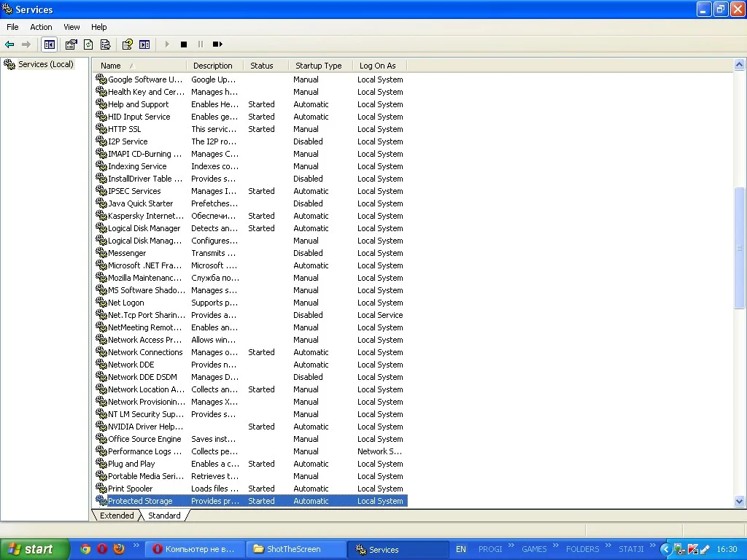The height and width of the screenshot is (560, 747).
Task: Launch Firefox from Quick Launch
Action: click(119, 549)
